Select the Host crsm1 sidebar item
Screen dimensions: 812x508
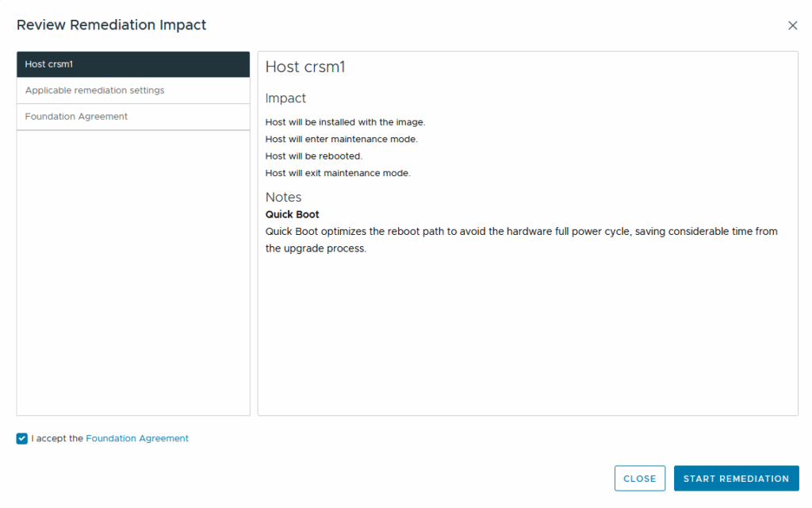pos(133,64)
